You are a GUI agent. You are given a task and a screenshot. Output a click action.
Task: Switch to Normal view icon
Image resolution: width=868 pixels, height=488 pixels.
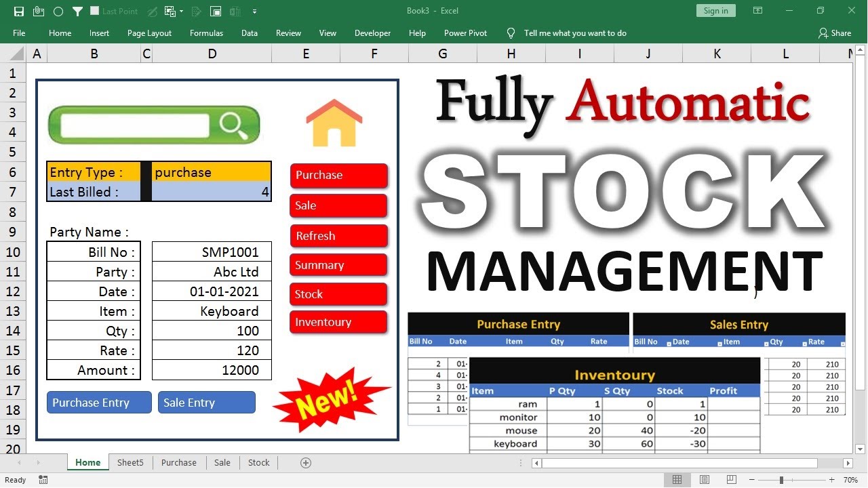pyautogui.click(x=677, y=480)
